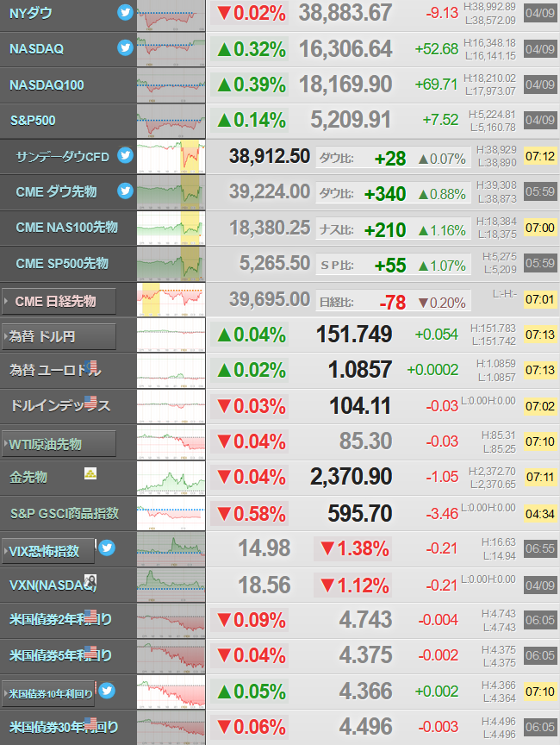Click Twitter icon in NASDAQ row
This screenshot has height=745, width=560.
click(x=125, y=47)
